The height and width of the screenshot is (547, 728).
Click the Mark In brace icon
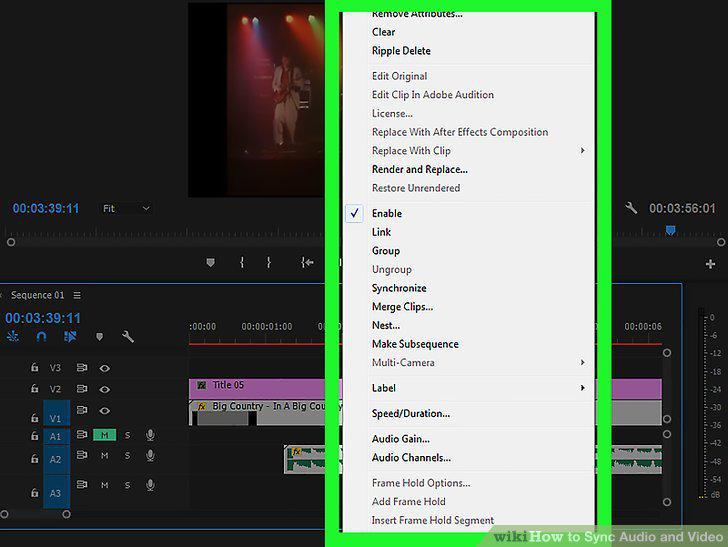click(242, 263)
